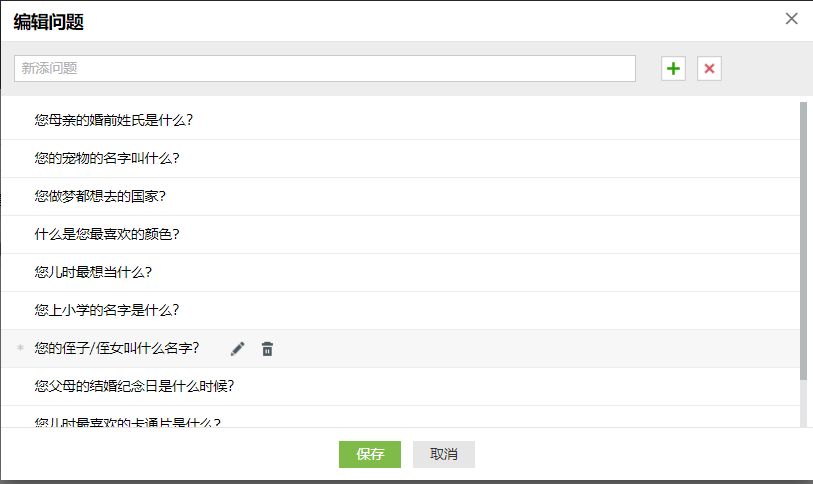Click the green plus add question icon

[673, 68]
